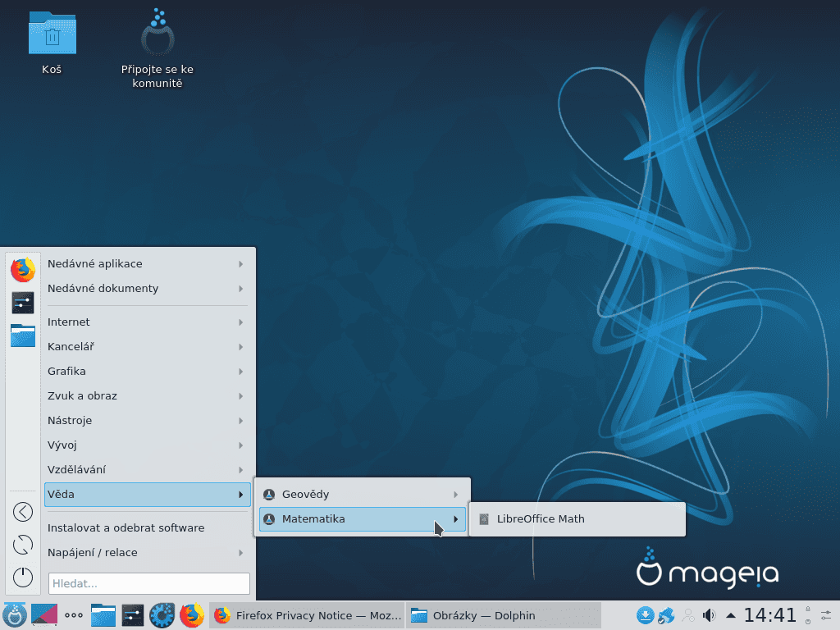Open the Koš trash icon on desktop

coord(52,33)
